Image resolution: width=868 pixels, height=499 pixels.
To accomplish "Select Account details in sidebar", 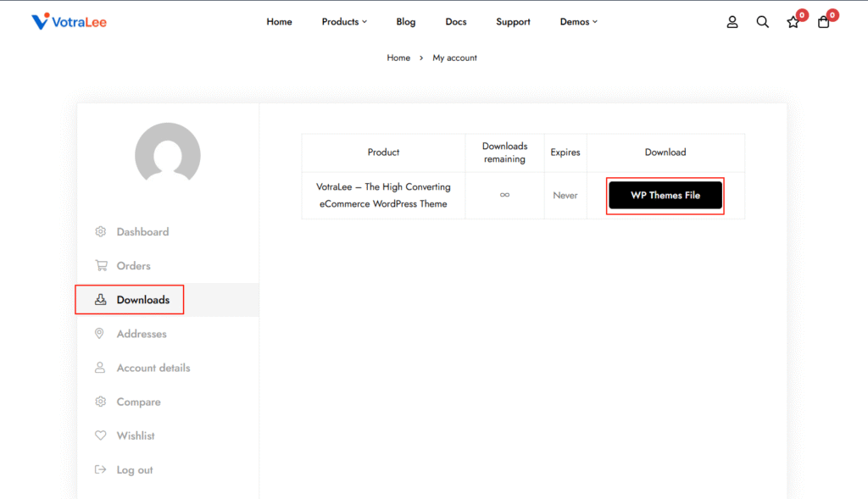I will pos(153,368).
